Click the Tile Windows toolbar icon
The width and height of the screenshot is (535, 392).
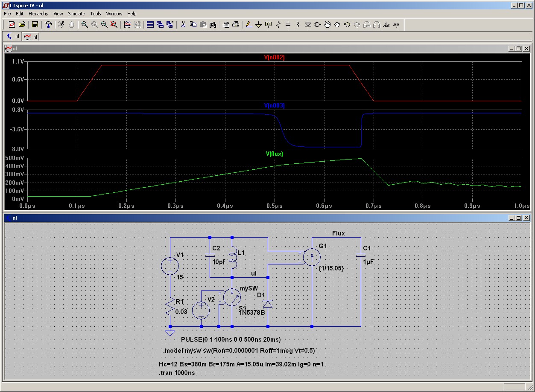click(x=150, y=25)
